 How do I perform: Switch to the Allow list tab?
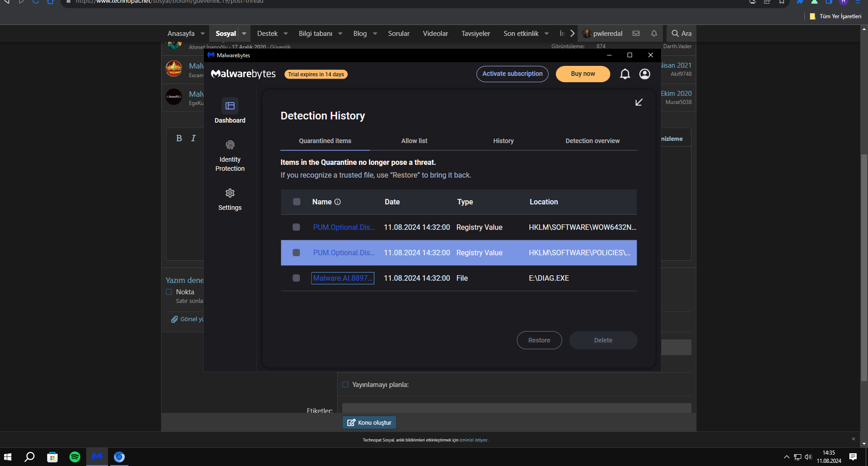[x=414, y=141]
